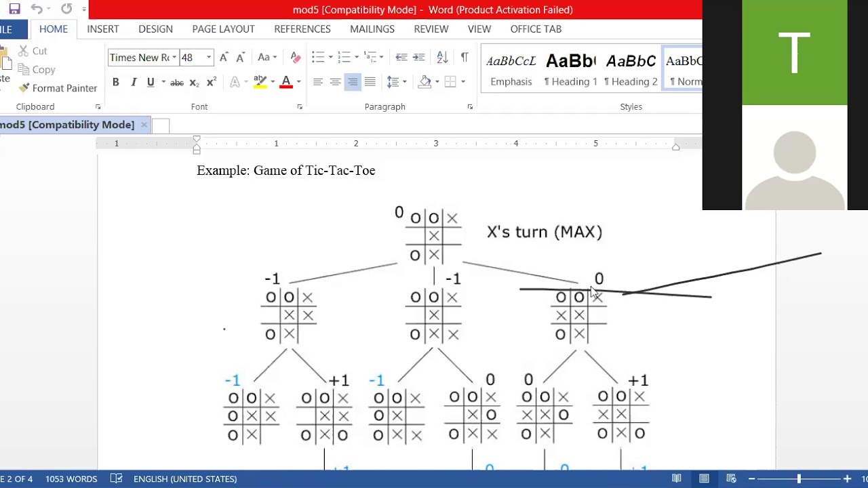Apply multilevel list

(x=370, y=58)
